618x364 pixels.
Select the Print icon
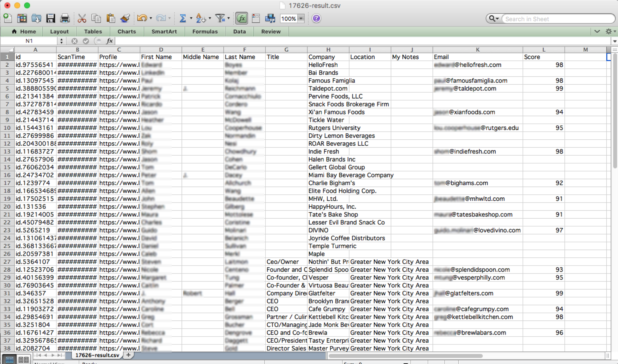click(x=65, y=18)
